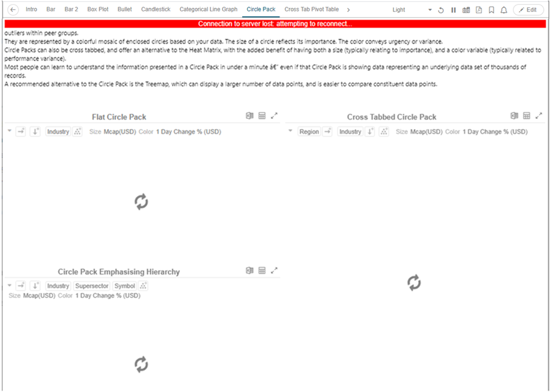Image resolution: width=551 pixels, height=392 pixels.
Task: Maximize the Emphasising Hierarchy panel
Action: coord(274,270)
